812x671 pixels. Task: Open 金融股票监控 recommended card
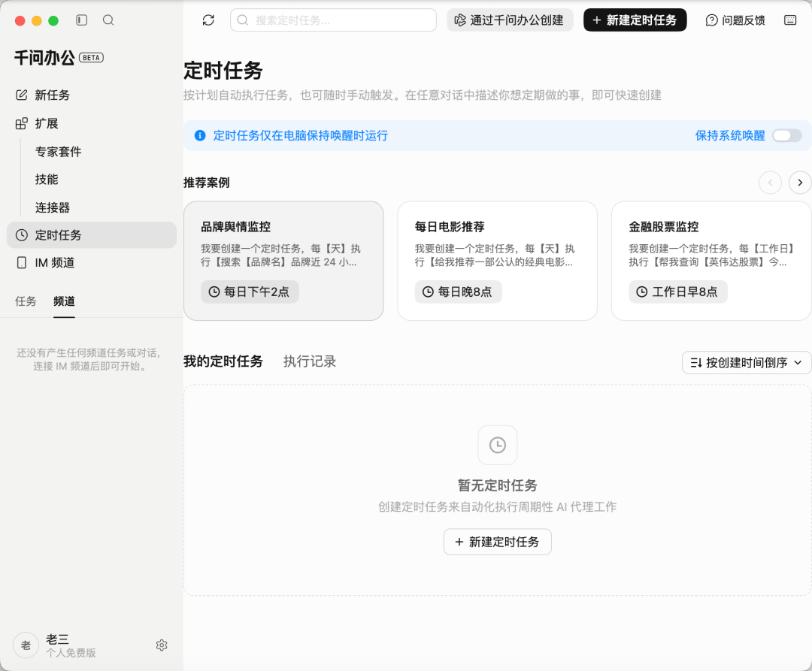click(x=711, y=261)
